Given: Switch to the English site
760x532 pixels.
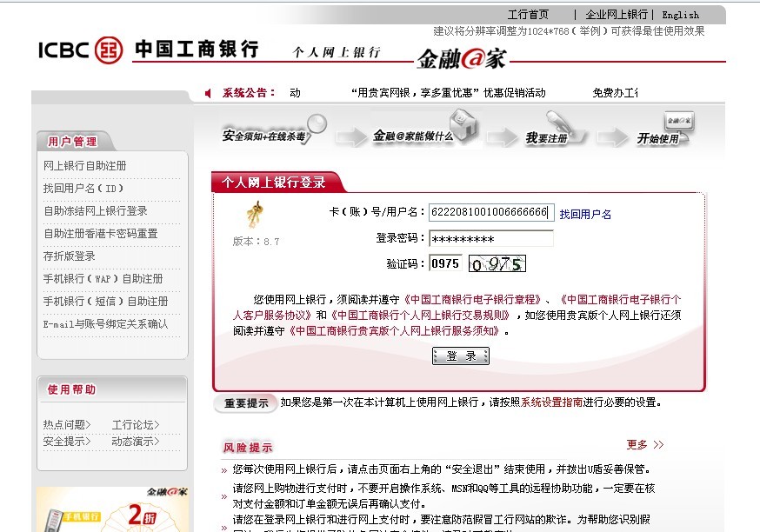Looking at the screenshot, I should coord(679,14).
